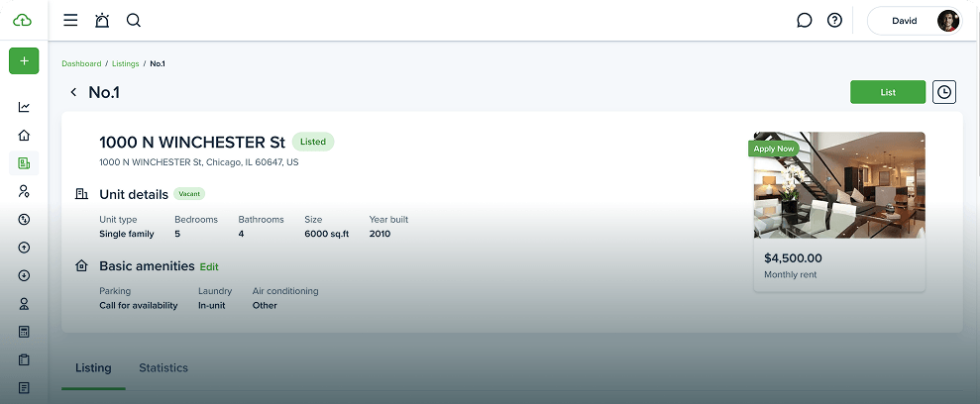The image size is (980, 404).
Task: Open the property photo thumbnail
Action: click(x=839, y=185)
